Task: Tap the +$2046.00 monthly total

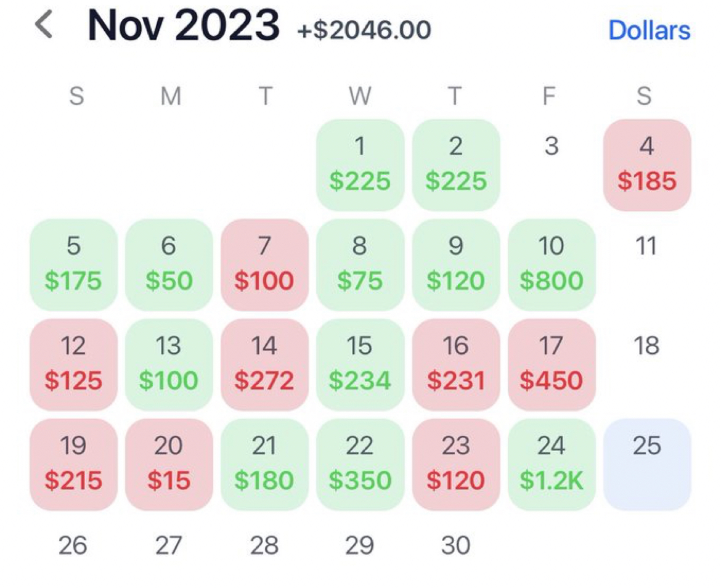Action: (364, 30)
